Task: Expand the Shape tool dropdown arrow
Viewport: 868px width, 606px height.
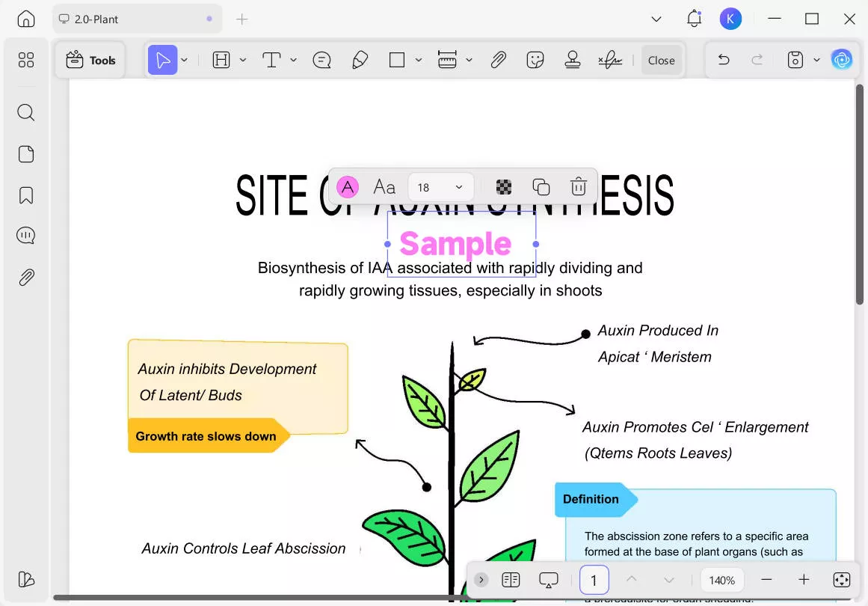Action: (x=419, y=60)
